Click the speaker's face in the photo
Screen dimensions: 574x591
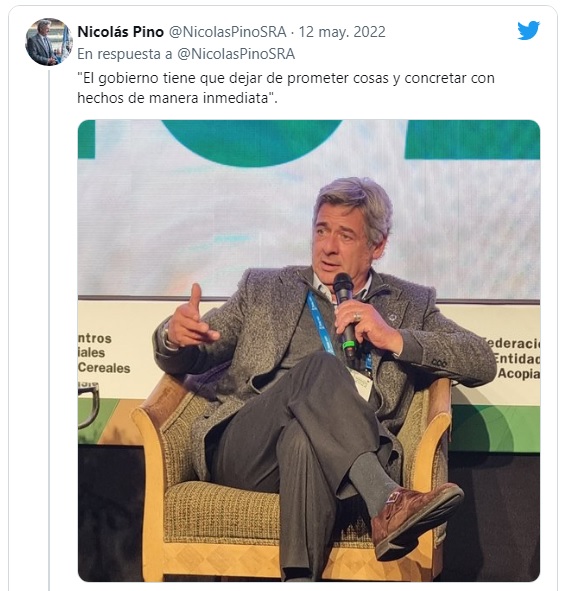[x=340, y=240]
